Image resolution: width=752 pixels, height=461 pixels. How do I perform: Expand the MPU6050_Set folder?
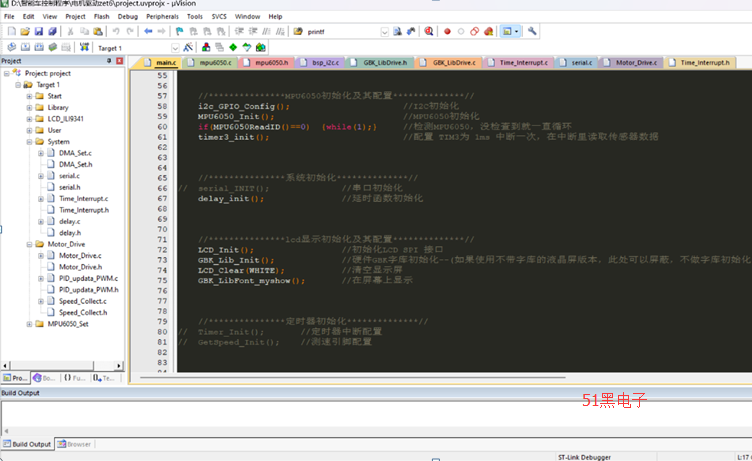29,324
